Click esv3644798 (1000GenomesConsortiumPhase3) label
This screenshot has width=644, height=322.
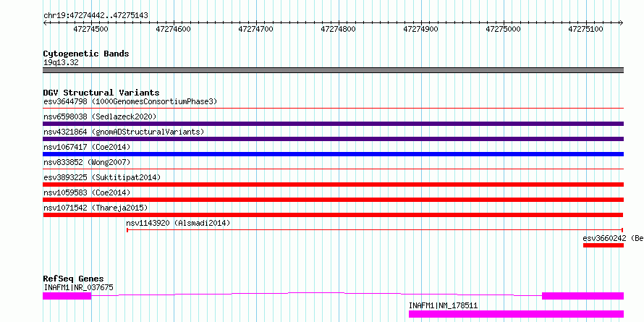130,101
